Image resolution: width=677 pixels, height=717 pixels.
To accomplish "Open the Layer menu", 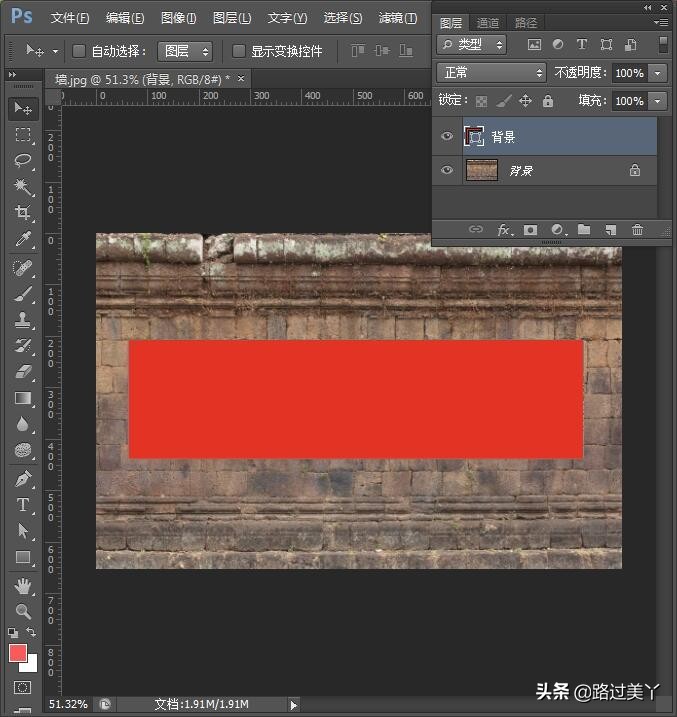I will (x=232, y=18).
